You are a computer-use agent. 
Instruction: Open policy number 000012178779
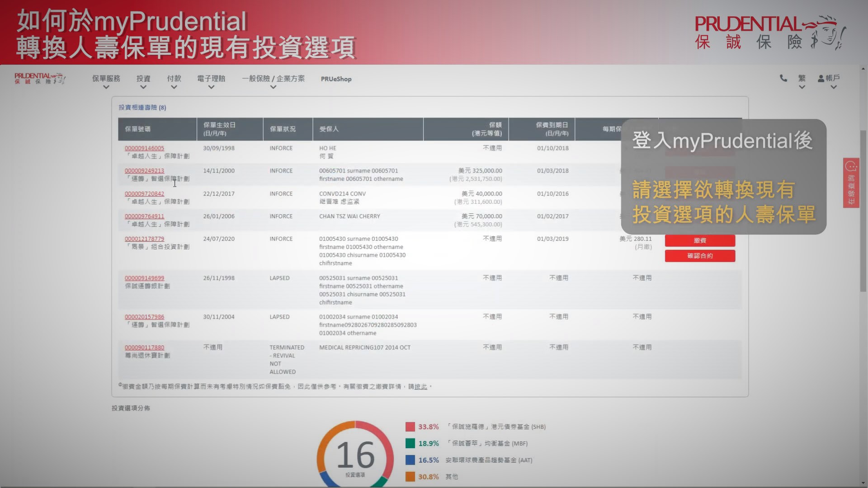click(x=144, y=239)
